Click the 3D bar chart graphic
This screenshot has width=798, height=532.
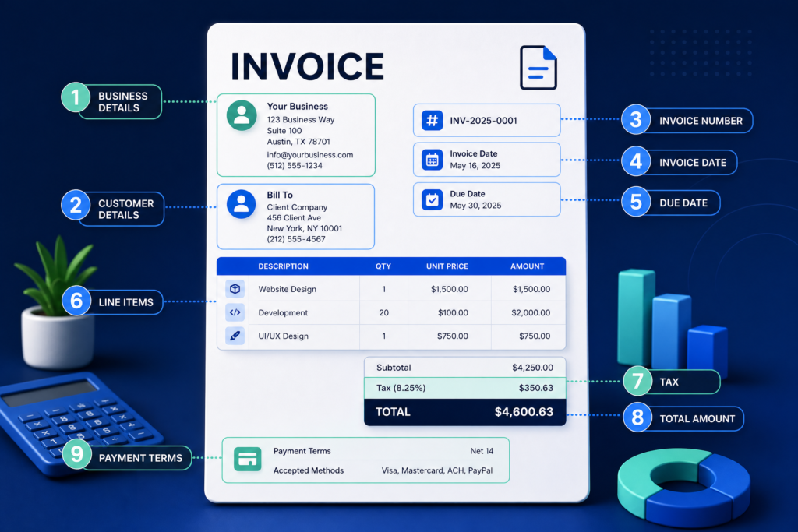(672, 319)
